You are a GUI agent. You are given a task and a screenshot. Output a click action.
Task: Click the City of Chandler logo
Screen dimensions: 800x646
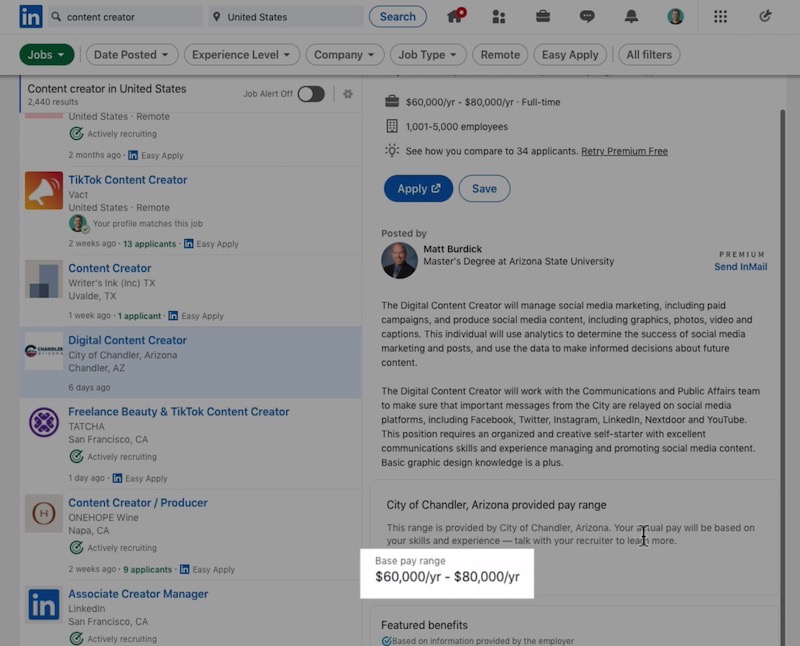tap(44, 351)
